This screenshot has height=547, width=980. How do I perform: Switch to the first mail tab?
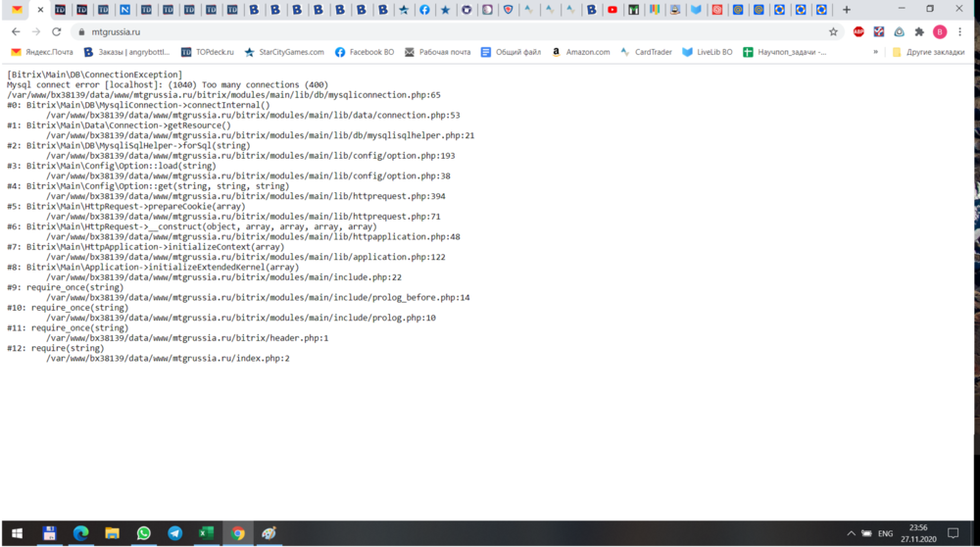click(17, 10)
